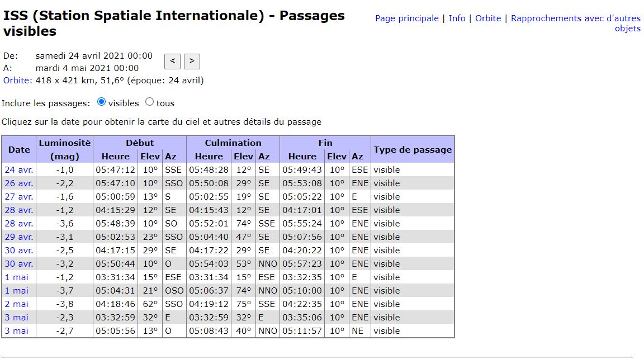Open 30 avr. pass starting at 05:50:44
This screenshot has height=359, width=644.
pos(19,264)
